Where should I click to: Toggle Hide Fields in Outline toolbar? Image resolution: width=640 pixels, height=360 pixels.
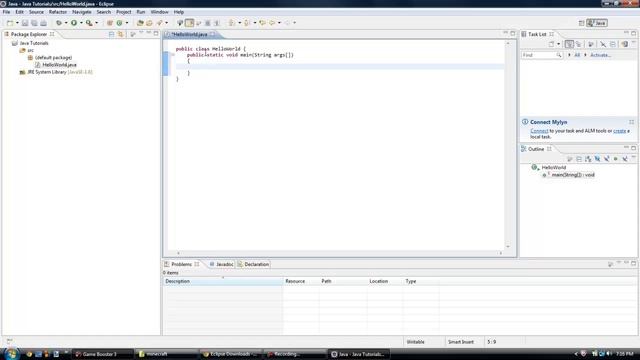(x=597, y=159)
